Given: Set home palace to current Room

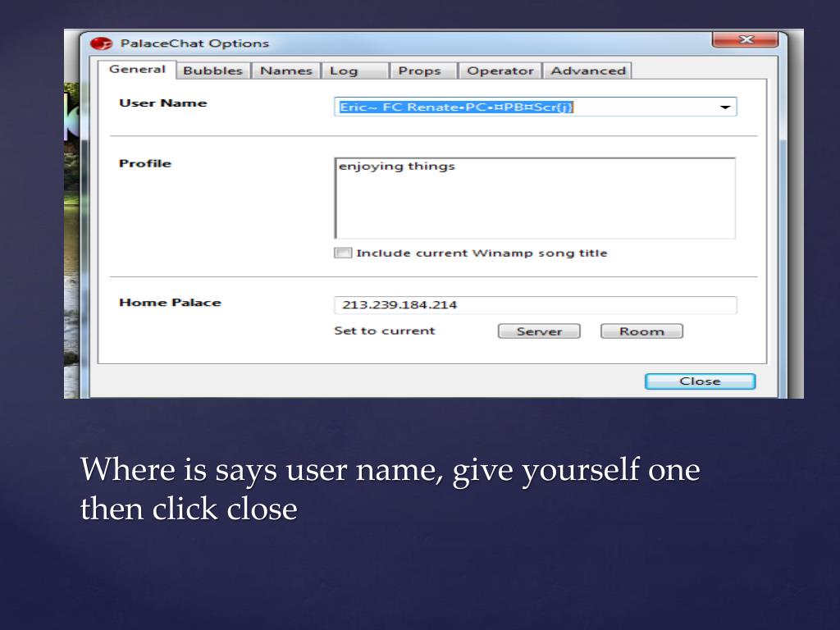Looking at the screenshot, I should [641, 331].
